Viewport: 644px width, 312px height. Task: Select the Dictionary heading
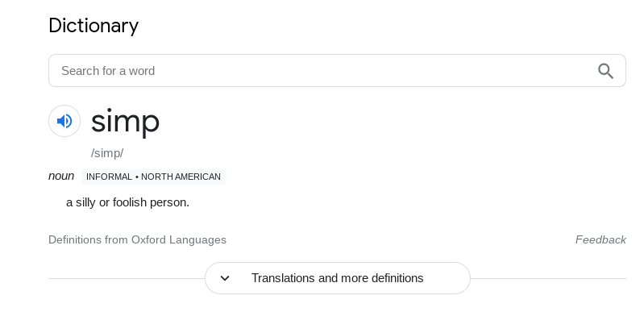[93, 26]
